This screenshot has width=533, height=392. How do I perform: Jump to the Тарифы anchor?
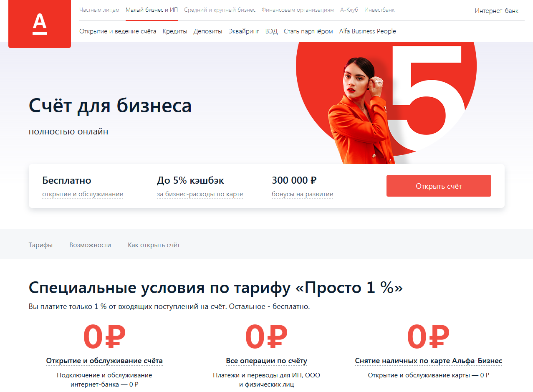(40, 245)
